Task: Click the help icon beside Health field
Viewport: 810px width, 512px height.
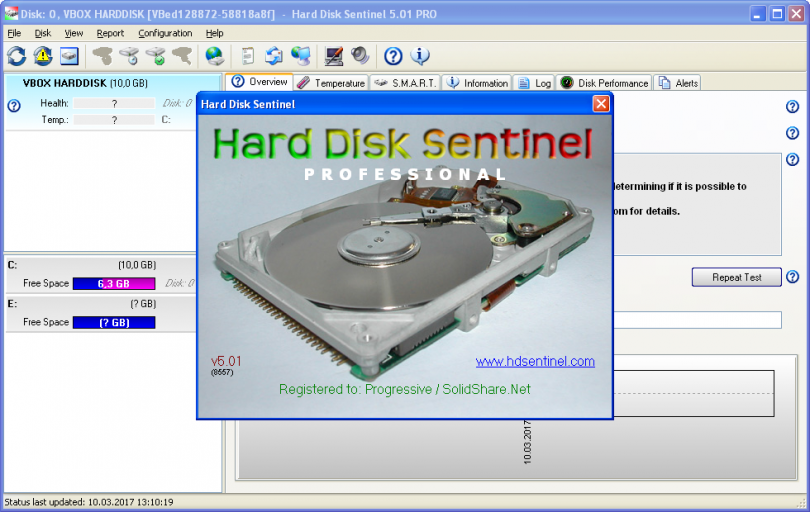Action: (x=14, y=106)
